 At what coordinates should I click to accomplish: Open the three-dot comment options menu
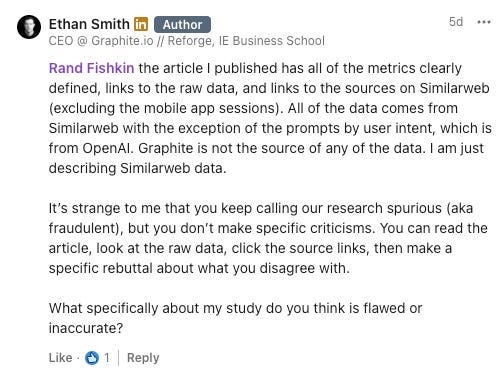[x=484, y=22]
